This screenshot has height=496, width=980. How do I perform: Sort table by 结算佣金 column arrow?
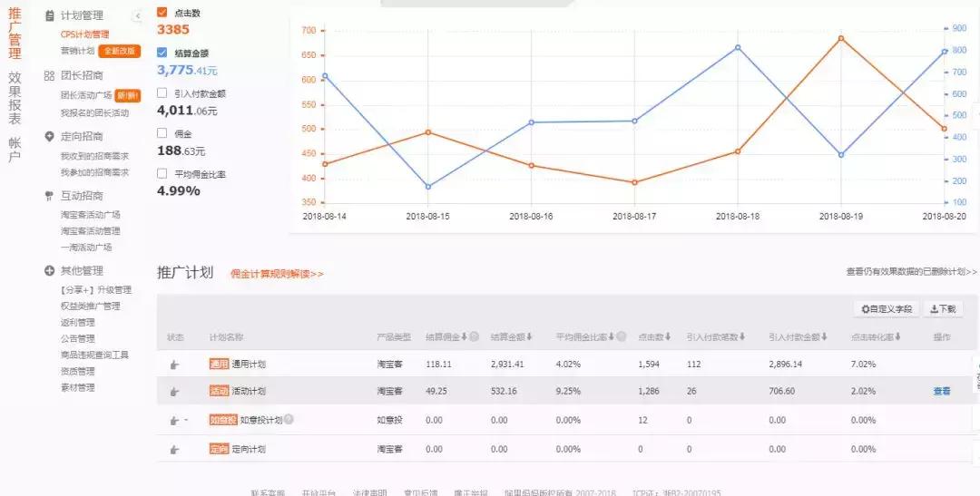pyautogui.click(x=465, y=336)
